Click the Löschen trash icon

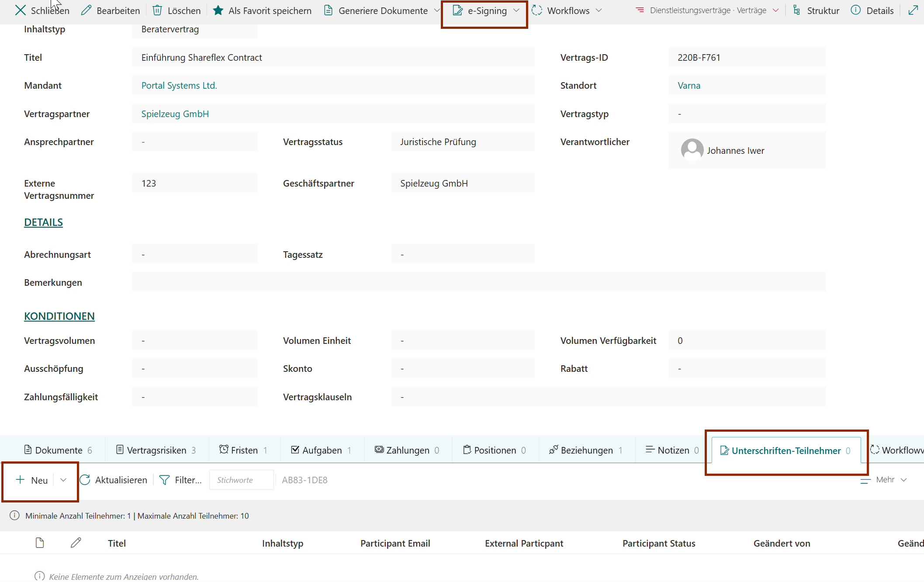tap(157, 10)
